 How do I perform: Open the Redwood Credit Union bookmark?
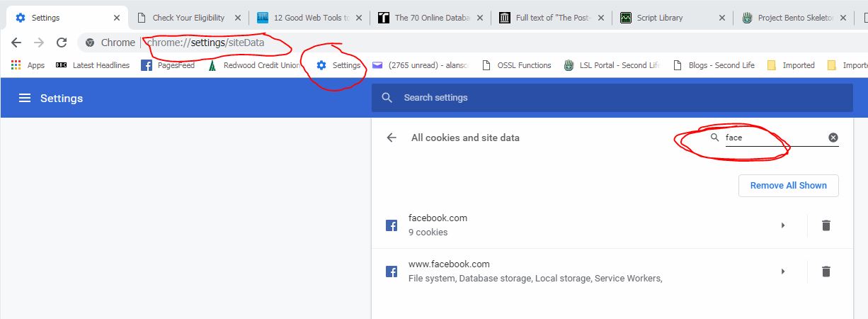point(253,65)
